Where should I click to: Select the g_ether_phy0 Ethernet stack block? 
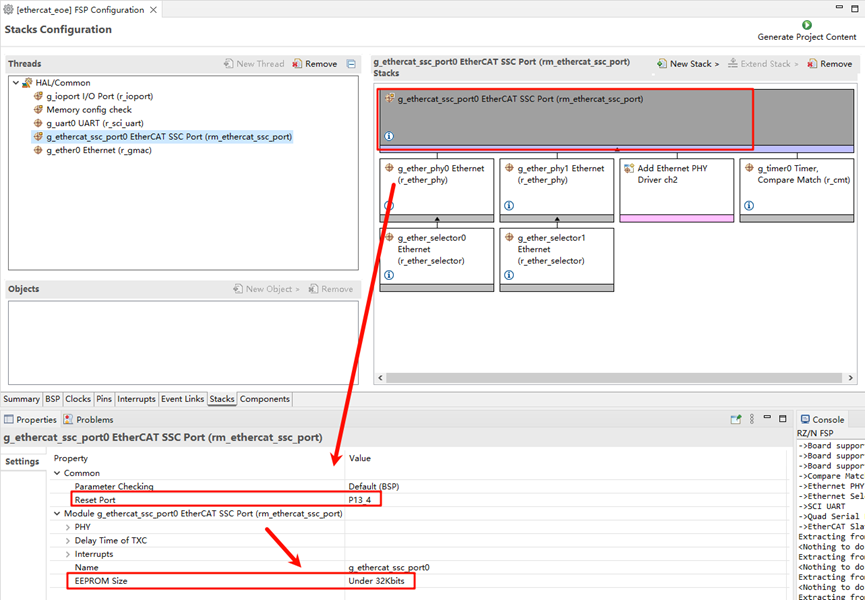[437, 190]
